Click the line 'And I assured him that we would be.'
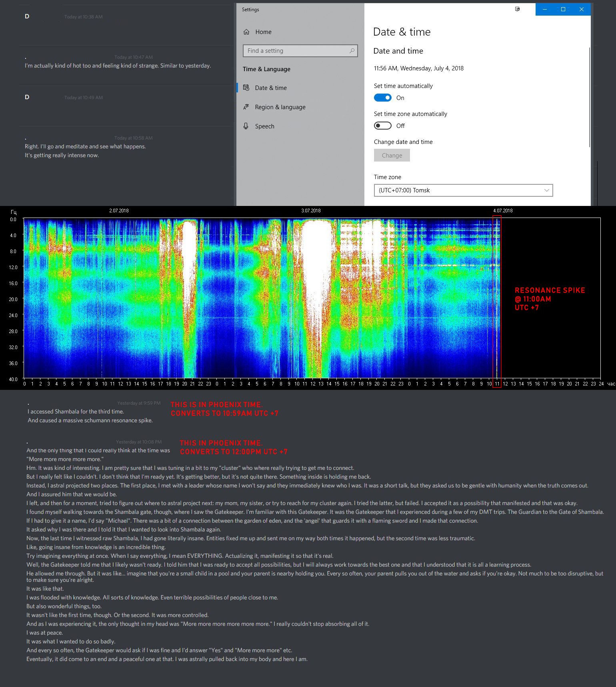 72,494
